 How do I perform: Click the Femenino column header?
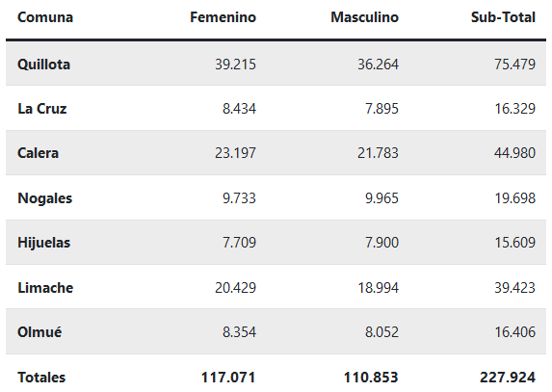pyautogui.click(x=223, y=17)
